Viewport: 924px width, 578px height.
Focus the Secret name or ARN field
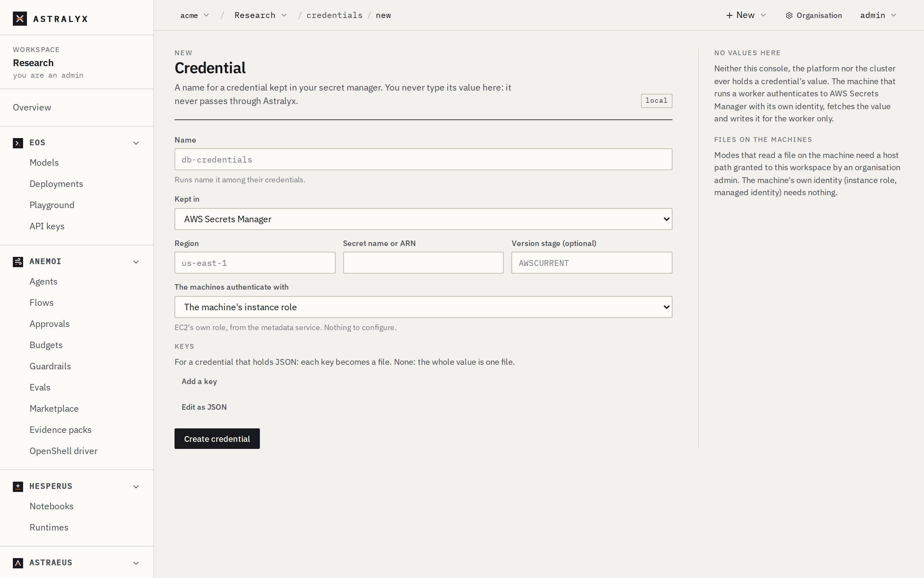[x=423, y=263]
